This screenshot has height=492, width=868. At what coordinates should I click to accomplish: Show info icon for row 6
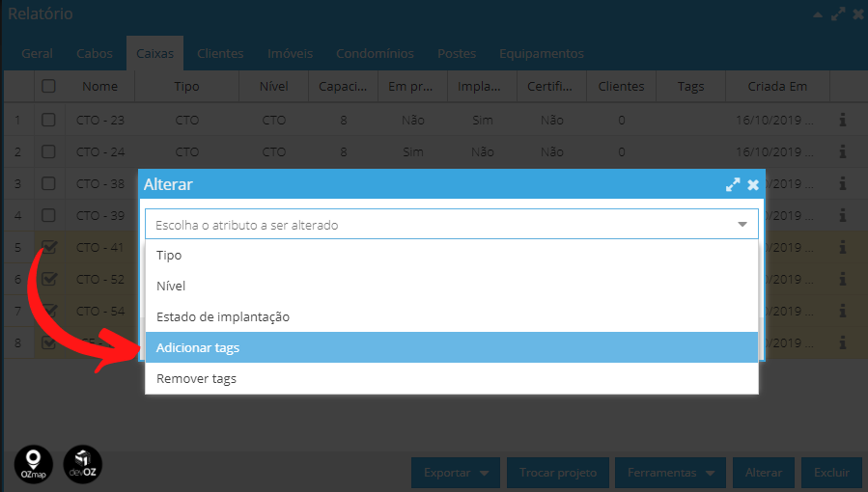[x=843, y=279]
